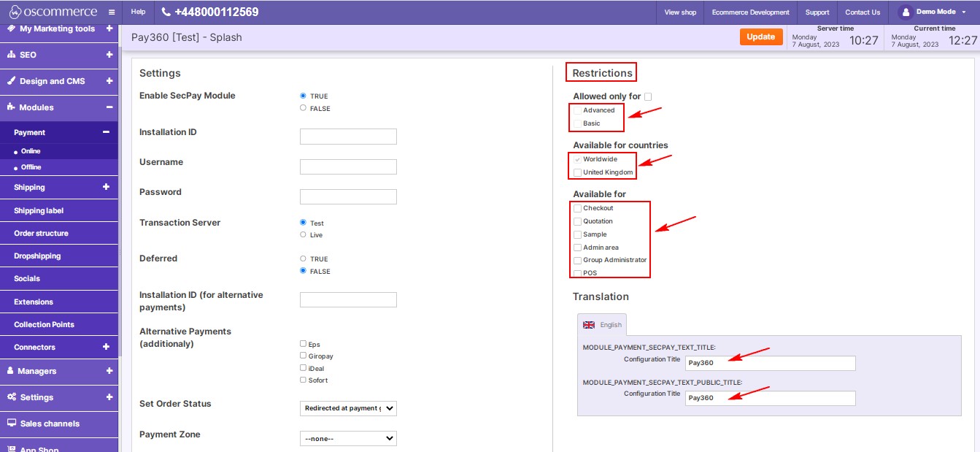Open the Payment Zone dropdown

[348, 439]
